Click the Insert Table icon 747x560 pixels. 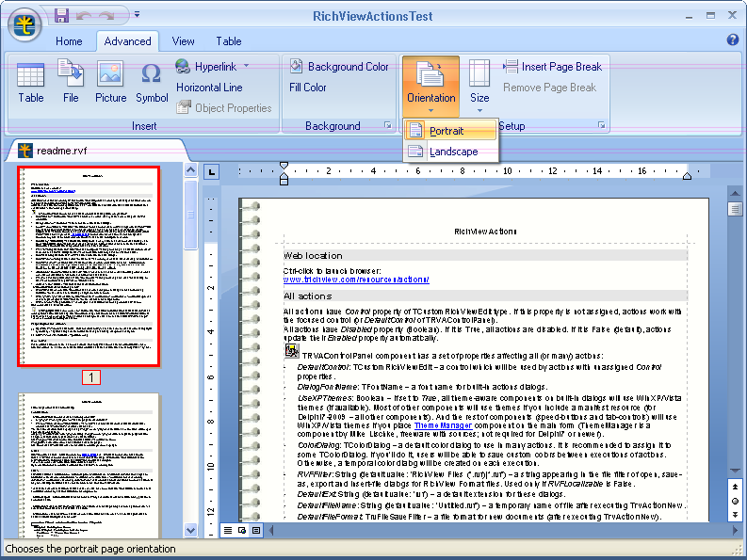point(30,81)
